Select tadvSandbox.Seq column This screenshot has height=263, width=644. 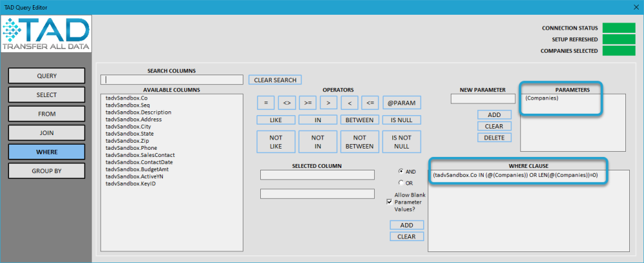click(128, 105)
